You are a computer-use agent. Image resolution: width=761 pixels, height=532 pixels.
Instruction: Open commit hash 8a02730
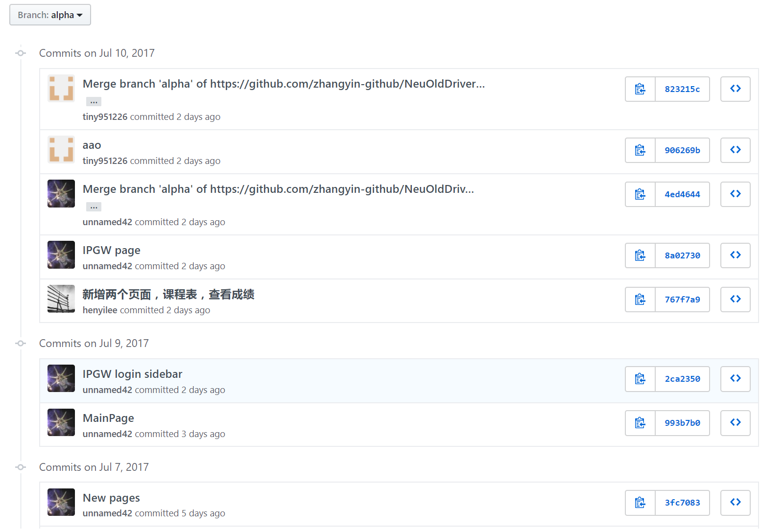(x=682, y=255)
